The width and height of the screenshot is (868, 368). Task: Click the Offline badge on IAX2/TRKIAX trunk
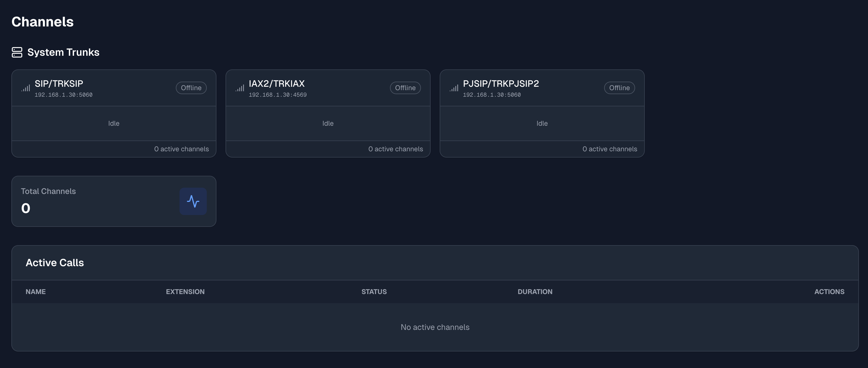(x=405, y=88)
